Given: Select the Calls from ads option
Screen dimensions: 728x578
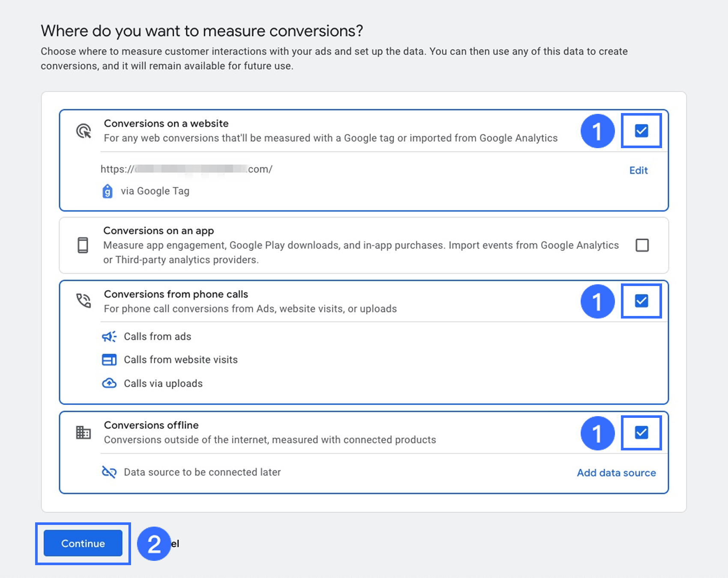Looking at the screenshot, I should coord(158,337).
